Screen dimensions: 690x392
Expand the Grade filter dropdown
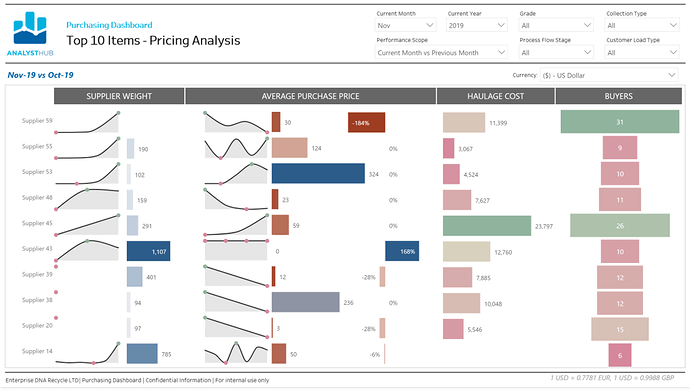(x=556, y=26)
